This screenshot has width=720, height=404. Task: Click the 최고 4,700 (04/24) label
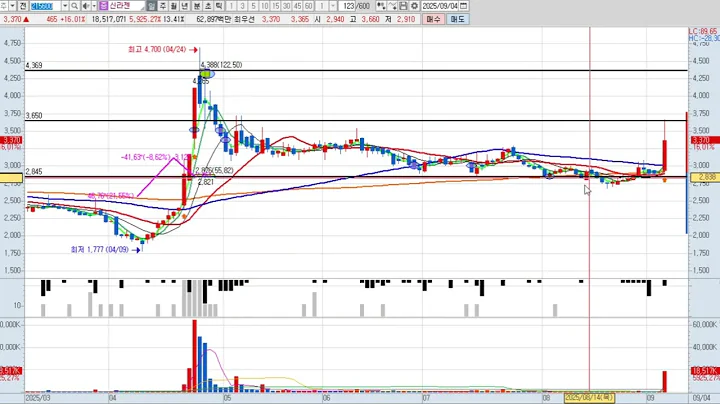tap(157, 49)
